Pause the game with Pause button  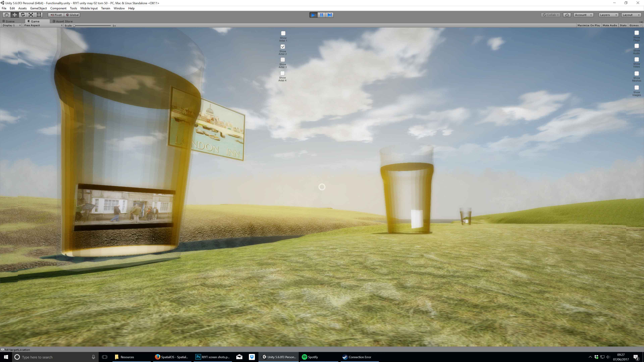coord(321,15)
